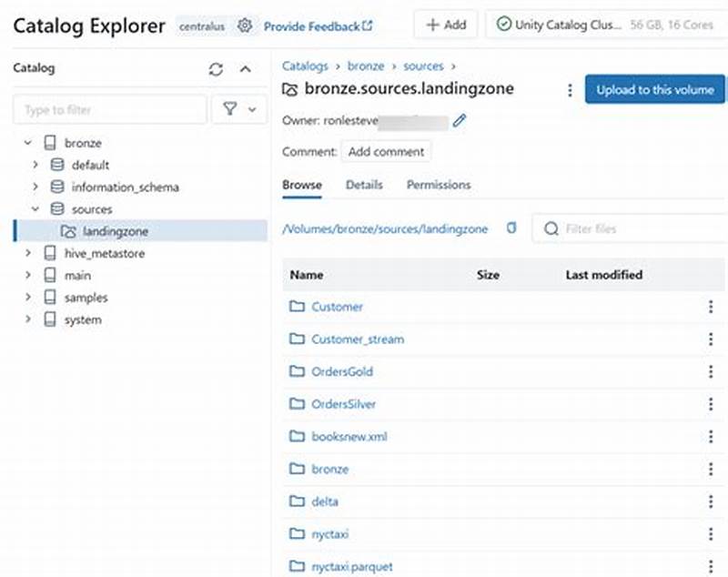Click Upload to this volume
Screen dimensions: 728x577
pyautogui.click(x=654, y=90)
